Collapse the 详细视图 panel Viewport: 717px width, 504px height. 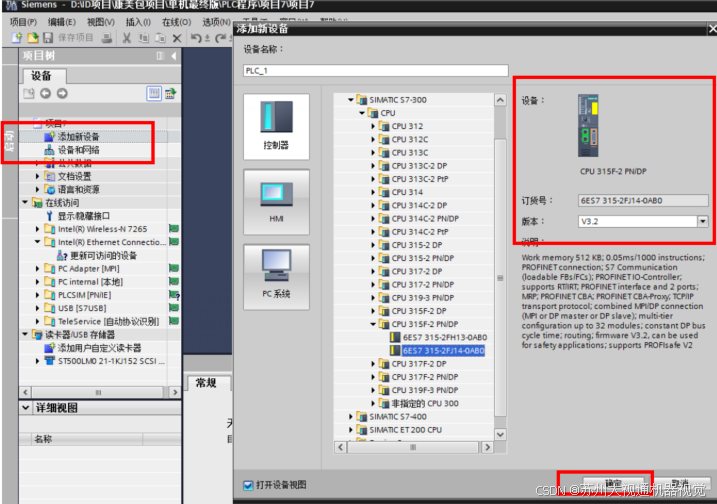pos(26,407)
